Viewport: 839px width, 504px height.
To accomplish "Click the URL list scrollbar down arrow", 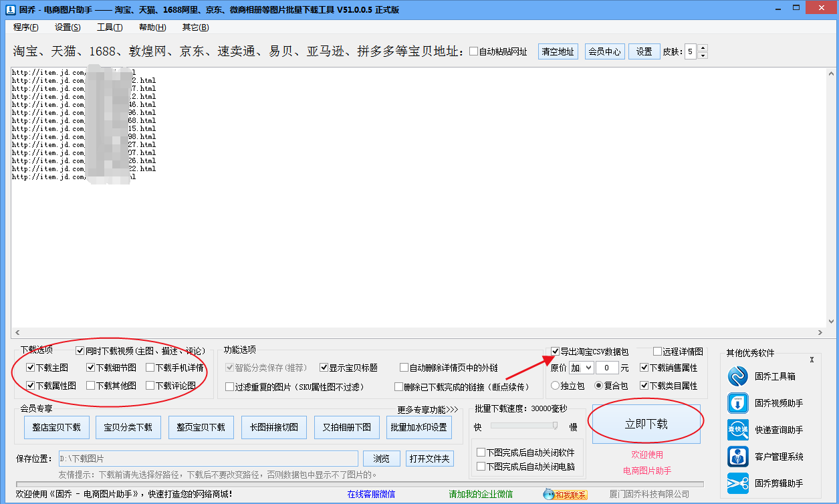I will pyautogui.click(x=830, y=322).
